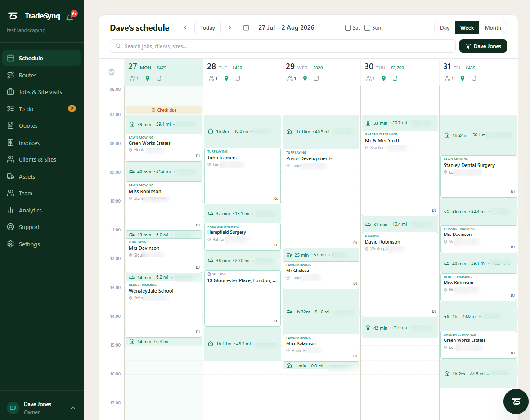The image size is (530, 420).
Task: Click the search magnifier icon
Action: tap(118, 46)
